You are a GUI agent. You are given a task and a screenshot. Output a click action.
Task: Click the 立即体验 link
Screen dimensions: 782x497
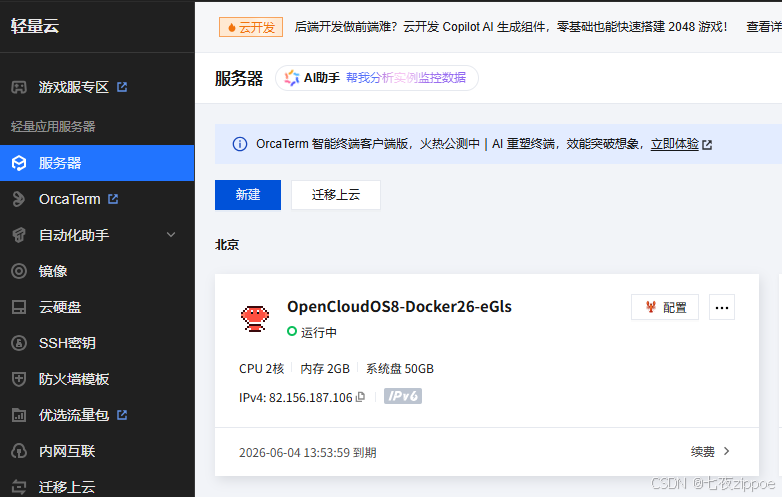coord(674,144)
